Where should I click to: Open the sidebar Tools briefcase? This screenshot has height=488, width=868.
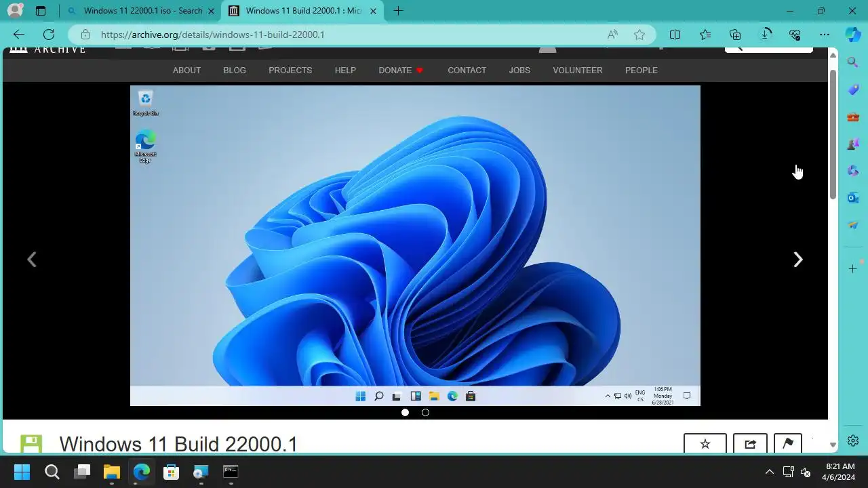point(853,117)
